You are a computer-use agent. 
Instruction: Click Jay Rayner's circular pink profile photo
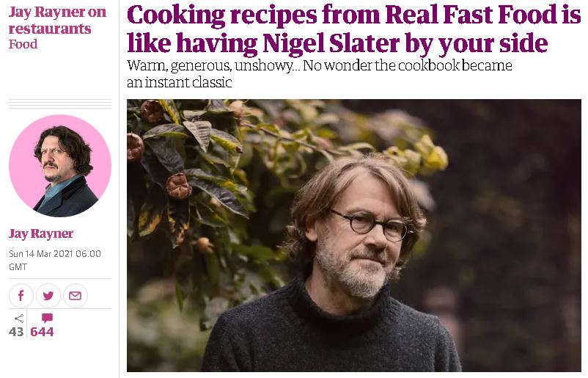click(60, 166)
